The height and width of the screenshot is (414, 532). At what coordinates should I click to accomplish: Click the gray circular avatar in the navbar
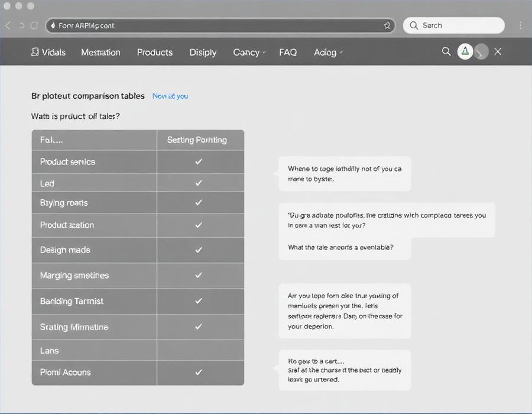(x=481, y=51)
